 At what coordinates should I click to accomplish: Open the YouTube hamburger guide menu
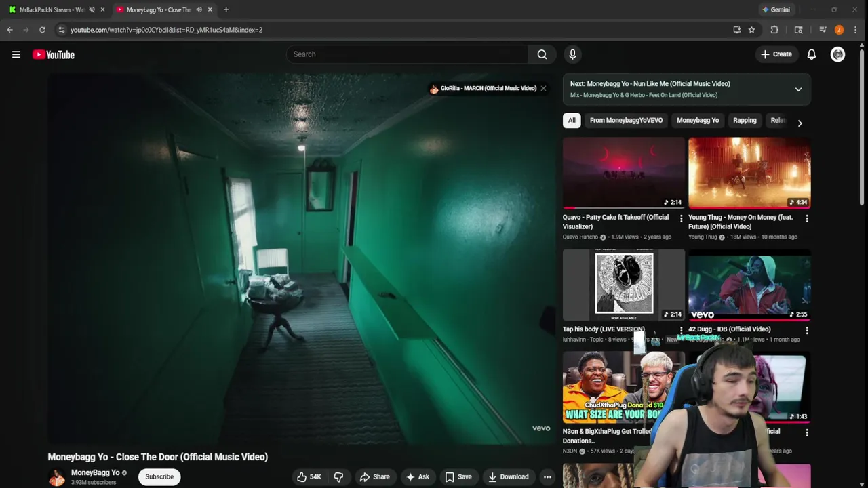tap(16, 54)
